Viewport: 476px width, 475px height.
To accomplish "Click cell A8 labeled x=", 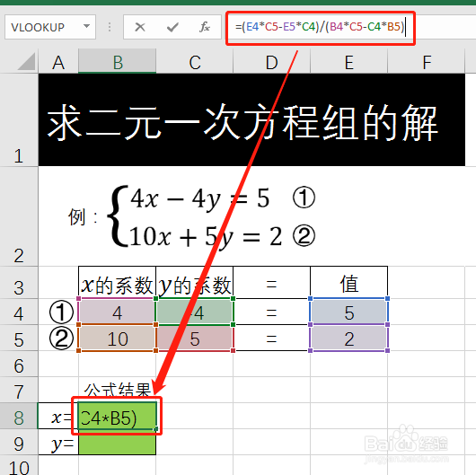I will point(58,416).
